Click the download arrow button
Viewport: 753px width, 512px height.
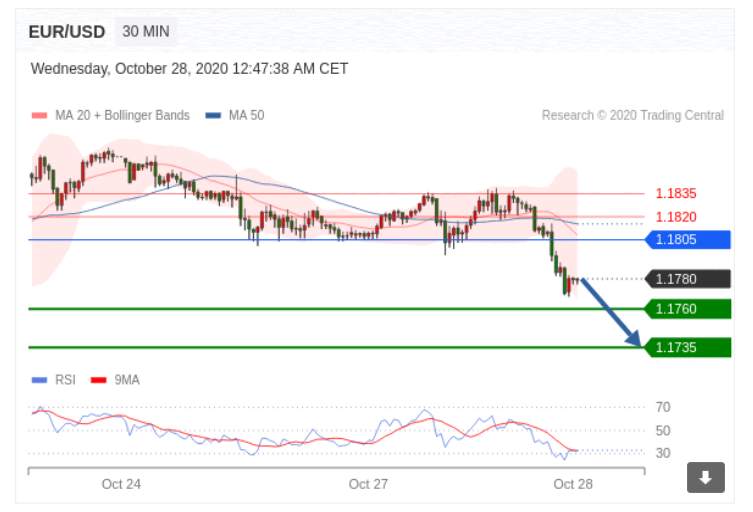(x=705, y=477)
